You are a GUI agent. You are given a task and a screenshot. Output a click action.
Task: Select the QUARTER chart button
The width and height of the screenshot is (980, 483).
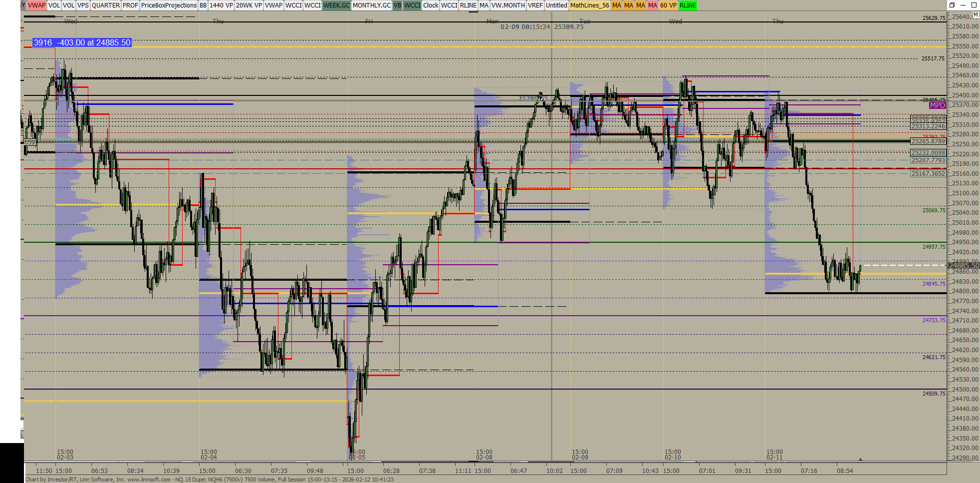105,5
